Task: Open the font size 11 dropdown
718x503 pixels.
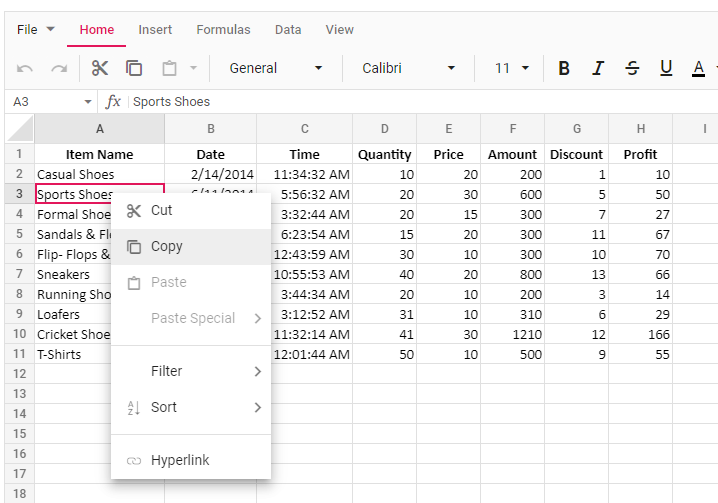Action: coord(512,68)
